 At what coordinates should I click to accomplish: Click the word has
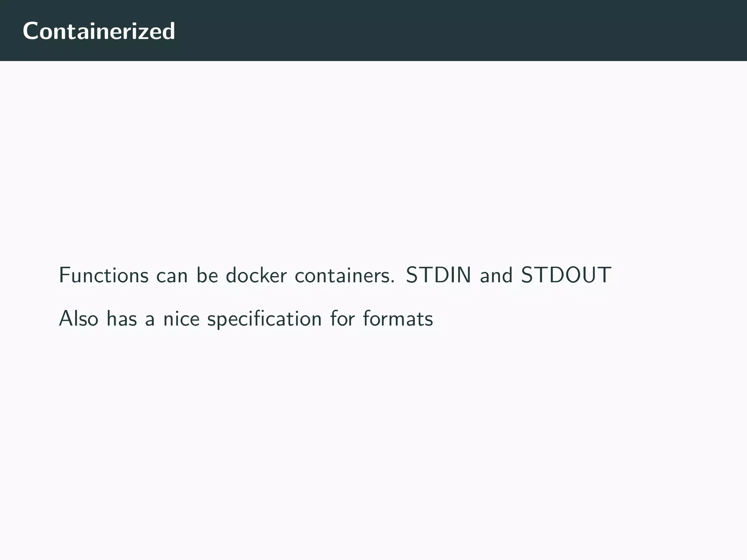click(122, 318)
